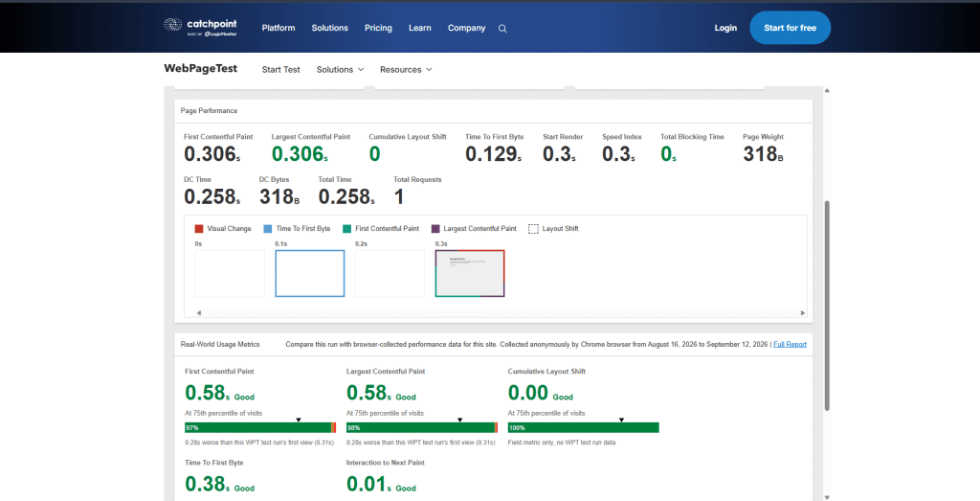Select the 0.3s filmstrip thumbnail
Image resolution: width=980 pixels, height=501 pixels.
pos(470,273)
